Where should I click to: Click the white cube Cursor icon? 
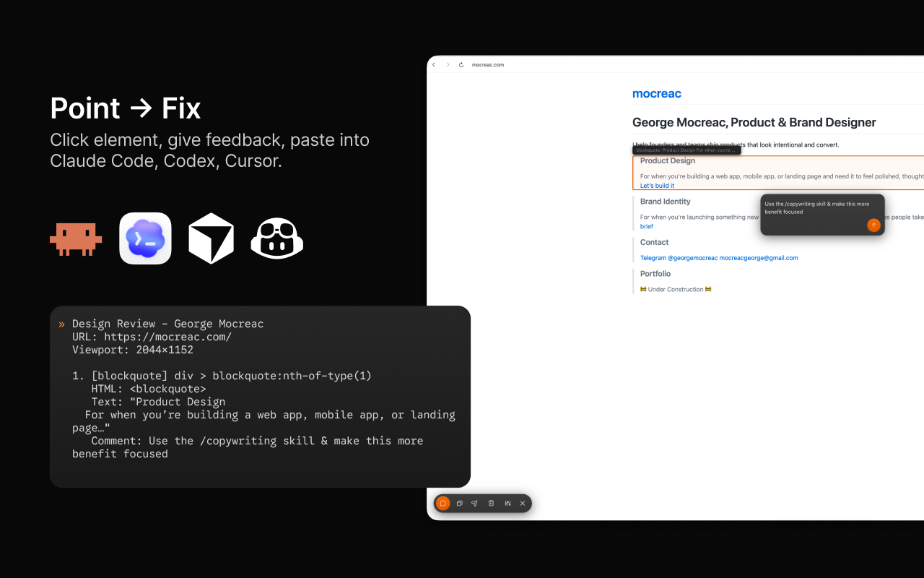click(212, 238)
